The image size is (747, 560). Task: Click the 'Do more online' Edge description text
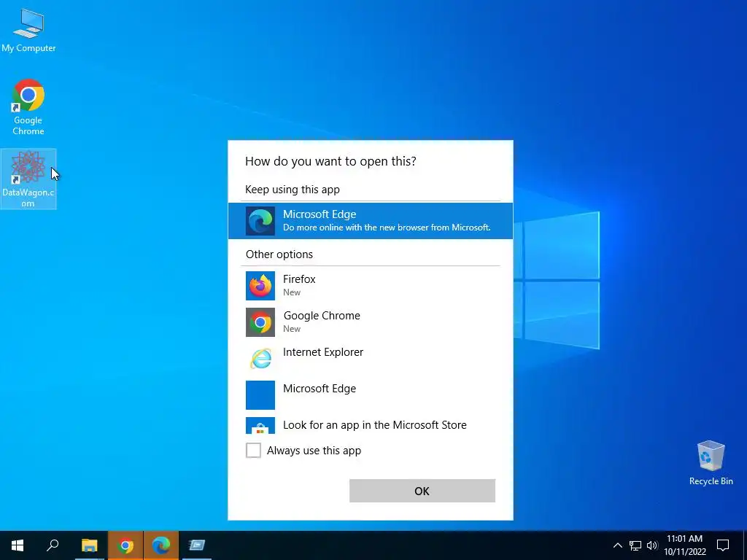coord(387,227)
